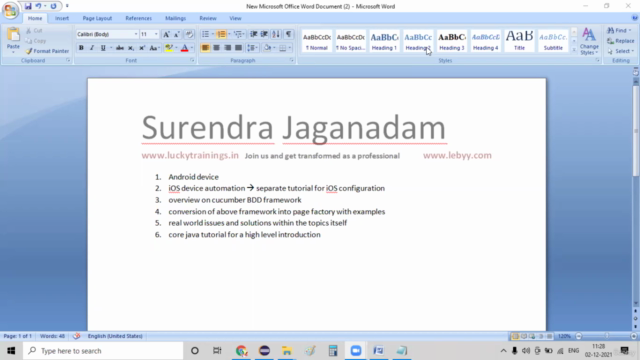Viewport: 640px width, 360px height.
Task: Expand the line spacing dropdown
Action: (x=253, y=48)
